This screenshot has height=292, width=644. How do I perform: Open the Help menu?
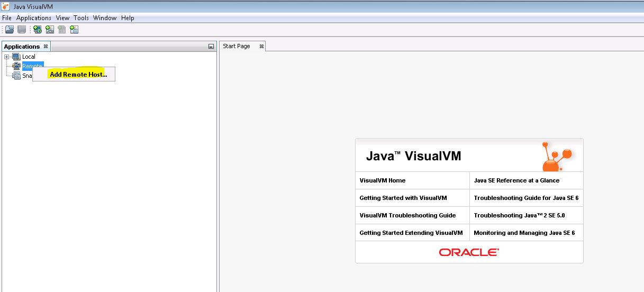tap(128, 18)
